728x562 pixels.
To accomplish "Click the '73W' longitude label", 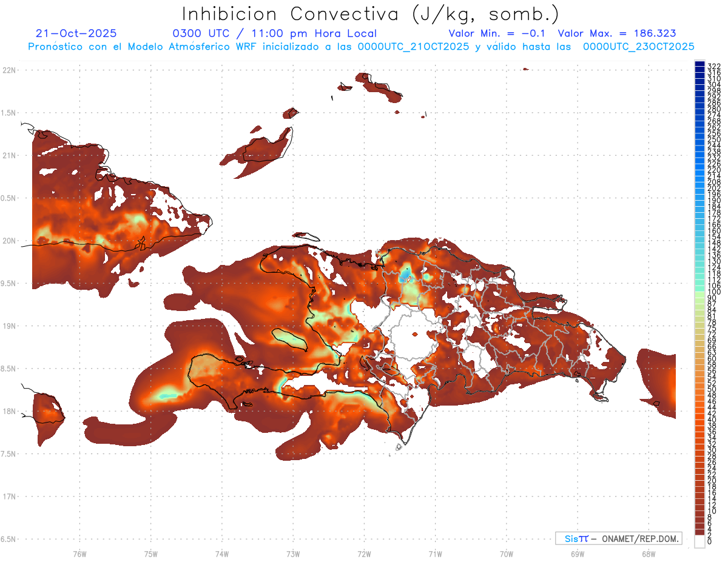I will point(293,554).
